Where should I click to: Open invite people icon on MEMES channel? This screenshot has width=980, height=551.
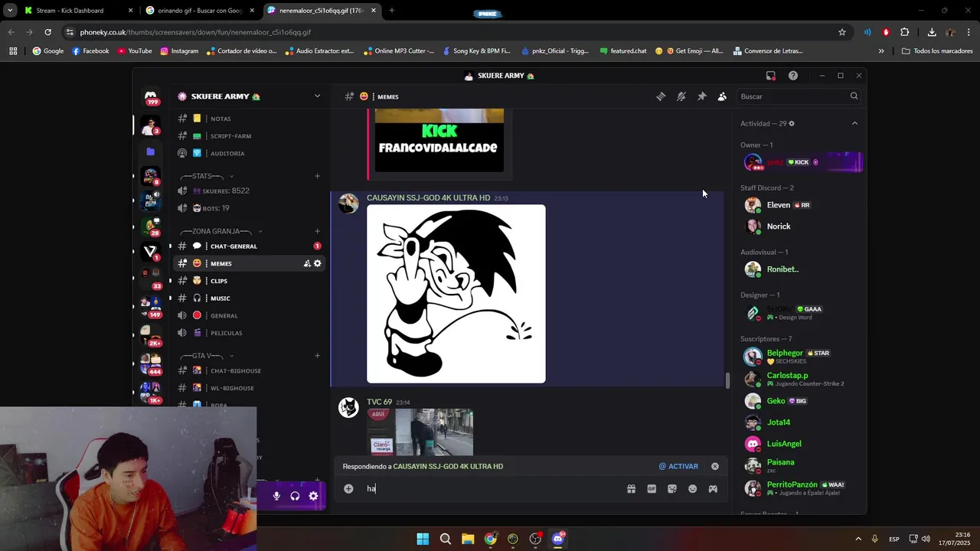[x=307, y=263]
